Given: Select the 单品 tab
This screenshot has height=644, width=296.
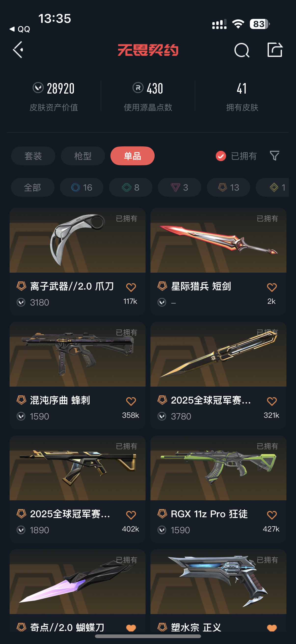Looking at the screenshot, I should point(132,156).
